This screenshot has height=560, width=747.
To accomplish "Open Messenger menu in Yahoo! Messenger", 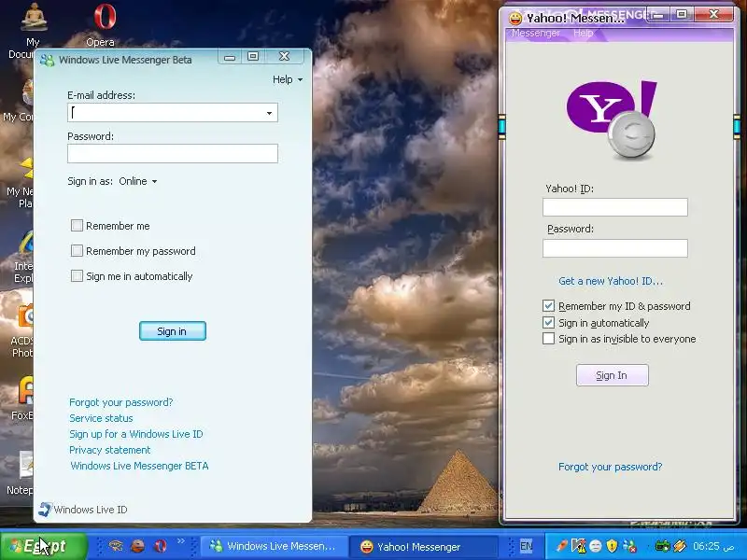I will (536, 33).
